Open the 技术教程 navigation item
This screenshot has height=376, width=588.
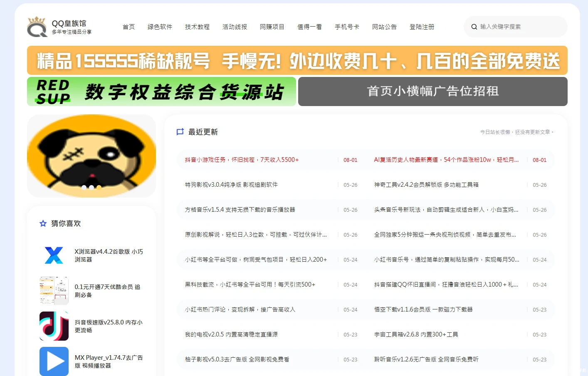click(197, 27)
